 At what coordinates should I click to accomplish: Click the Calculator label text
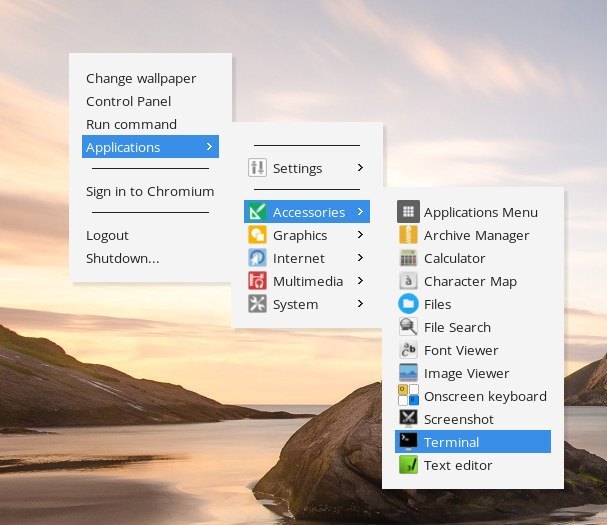tap(454, 258)
